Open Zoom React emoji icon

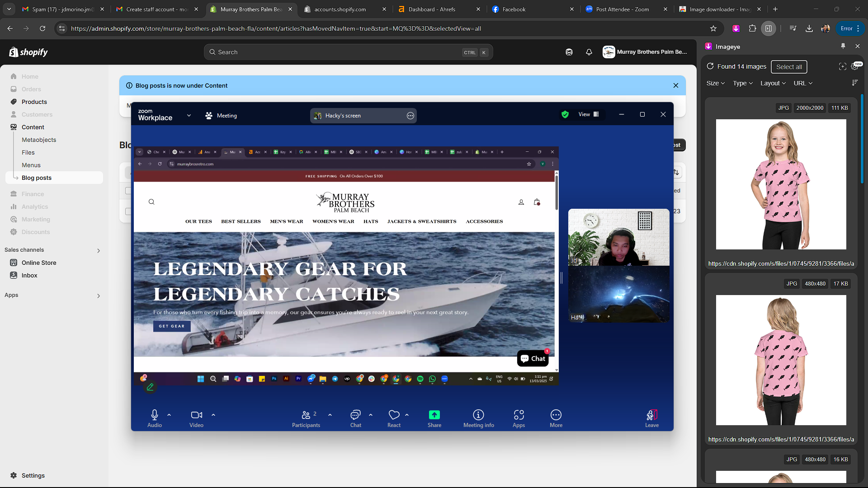tap(394, 415)
